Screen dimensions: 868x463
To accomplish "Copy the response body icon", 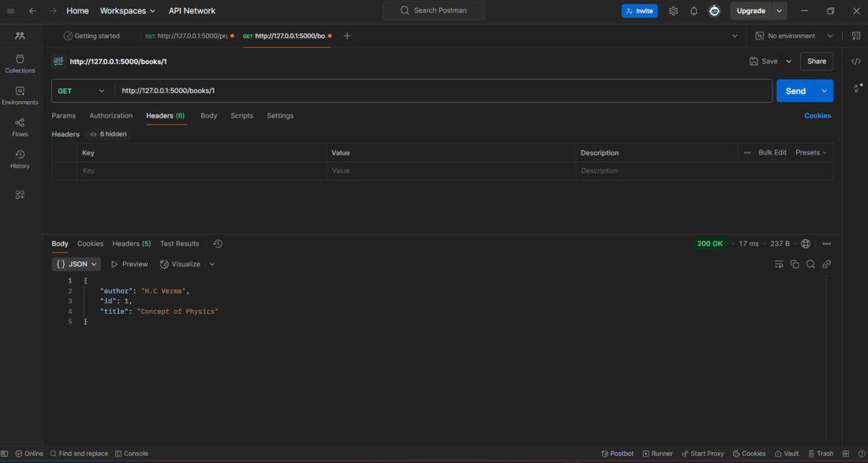I will [795, 264].
